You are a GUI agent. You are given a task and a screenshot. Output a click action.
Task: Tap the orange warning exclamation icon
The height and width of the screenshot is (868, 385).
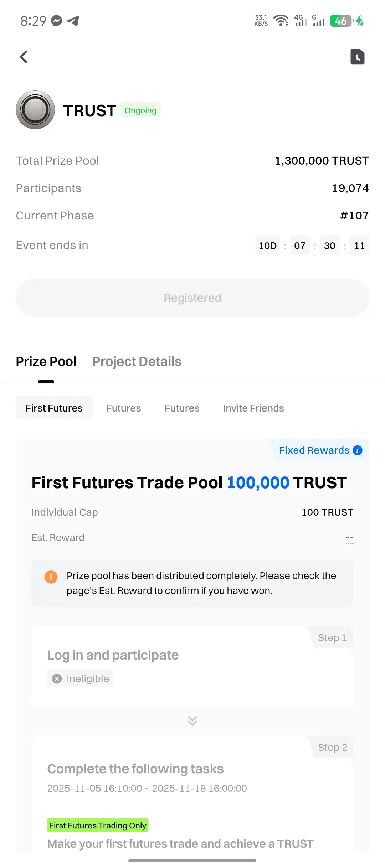[51, 577]
